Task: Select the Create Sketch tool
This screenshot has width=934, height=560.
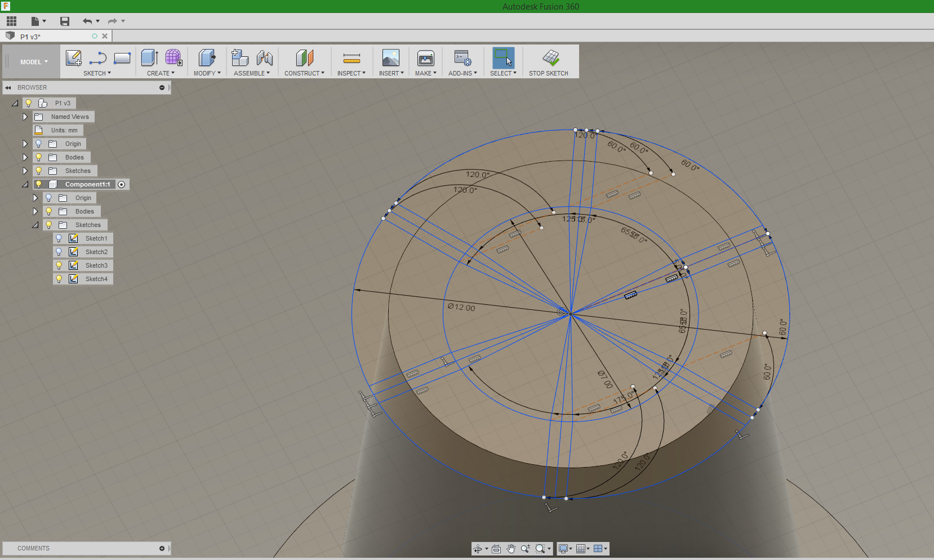Action: point(74,58)
